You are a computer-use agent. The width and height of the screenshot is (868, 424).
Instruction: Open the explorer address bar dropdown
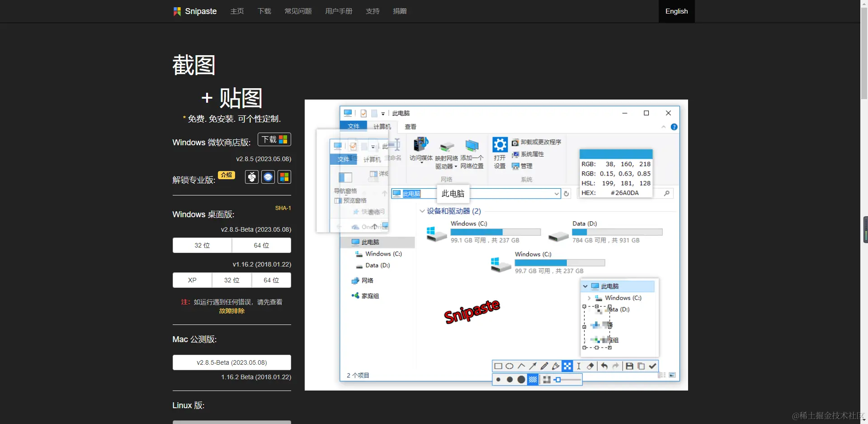pyautogui.click(x=557, y=193)
